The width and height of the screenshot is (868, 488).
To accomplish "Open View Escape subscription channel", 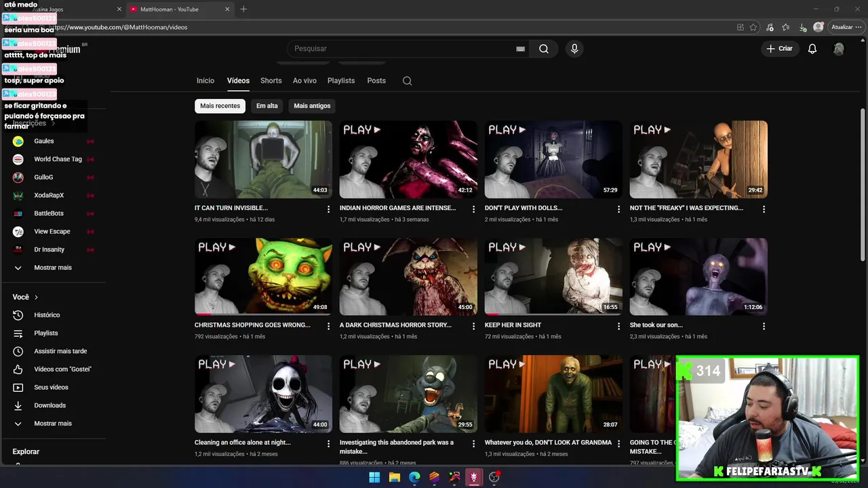I will [x=53, y=231].
